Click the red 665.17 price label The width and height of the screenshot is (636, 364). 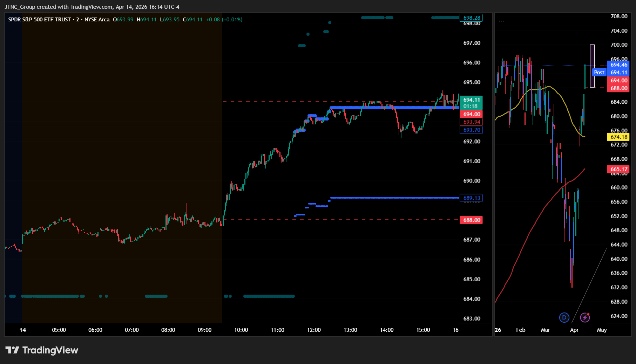(618, 169)
